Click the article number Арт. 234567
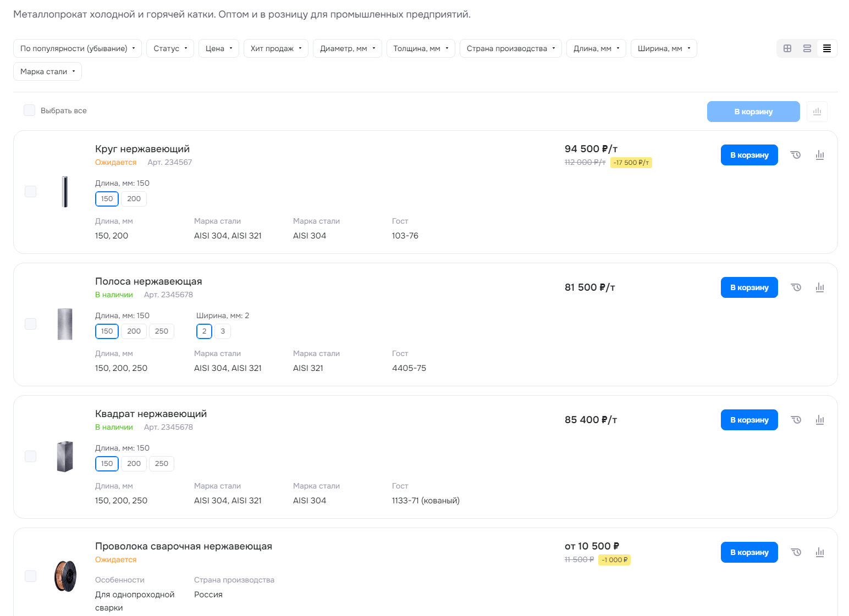Viewport: 849px width, 616px height. pos(170,162)
